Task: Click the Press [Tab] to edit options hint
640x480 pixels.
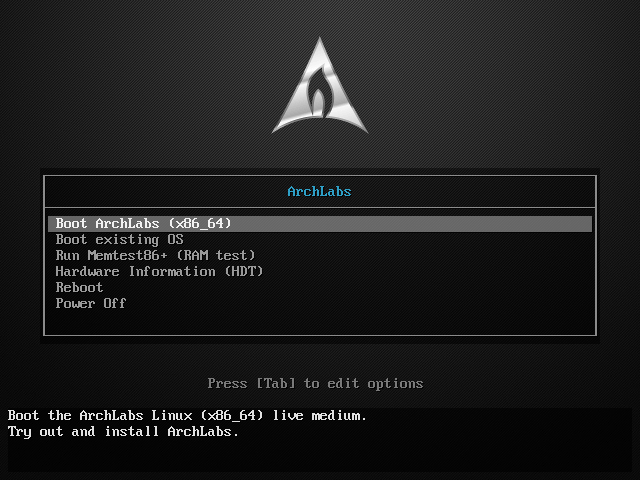Action: tap(315, 383)
